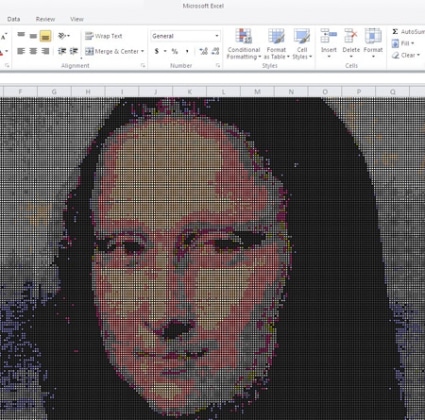
Task: Click the Grow Font icon
Action: [4, 36]
